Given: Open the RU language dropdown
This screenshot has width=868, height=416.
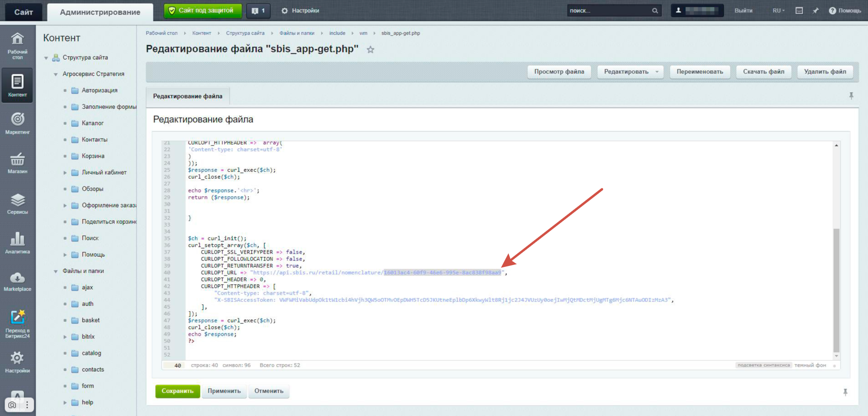Looking at the screenshot, I should click(x=779, y=10).
